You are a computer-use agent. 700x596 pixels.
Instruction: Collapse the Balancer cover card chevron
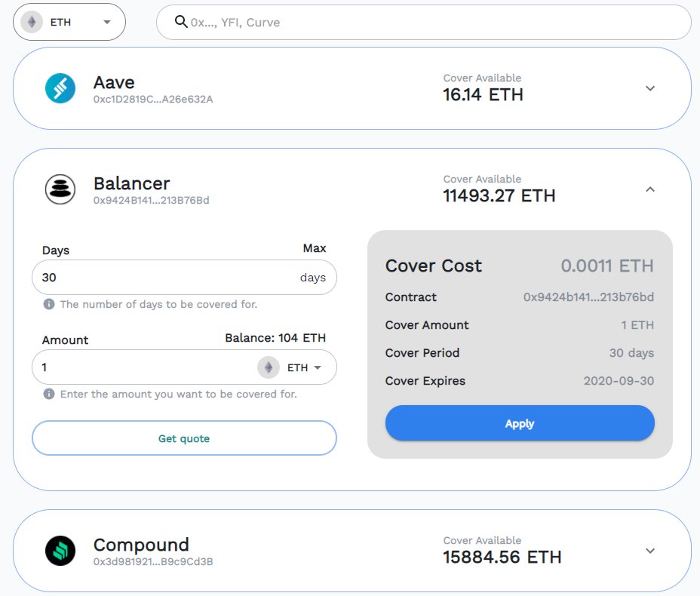[650, 189]
